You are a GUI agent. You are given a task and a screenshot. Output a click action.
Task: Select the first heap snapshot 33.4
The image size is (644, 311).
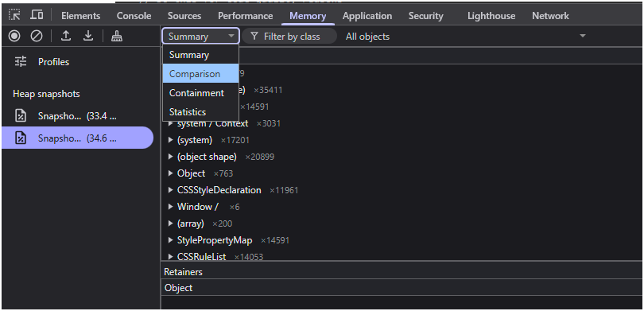pos(77,116)
